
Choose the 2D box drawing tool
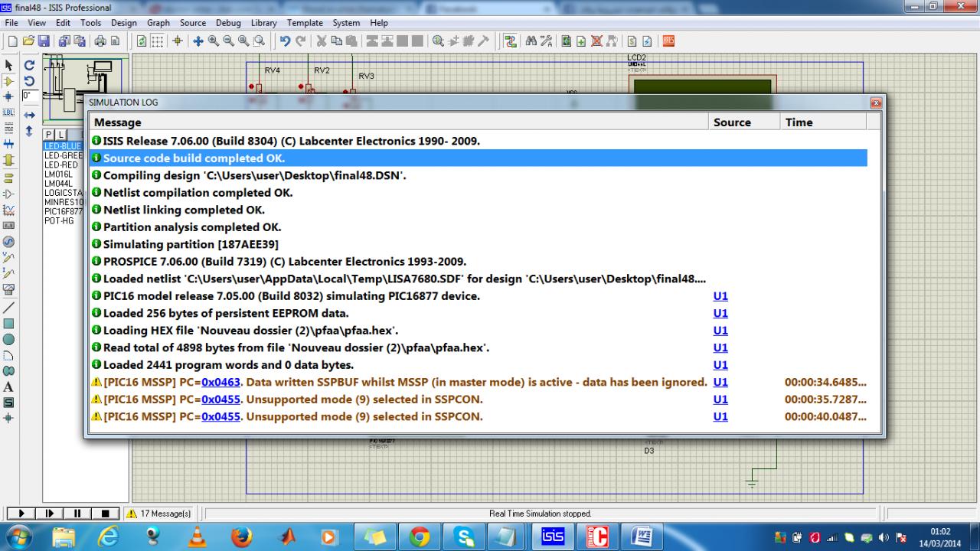(x=9, y=323)
